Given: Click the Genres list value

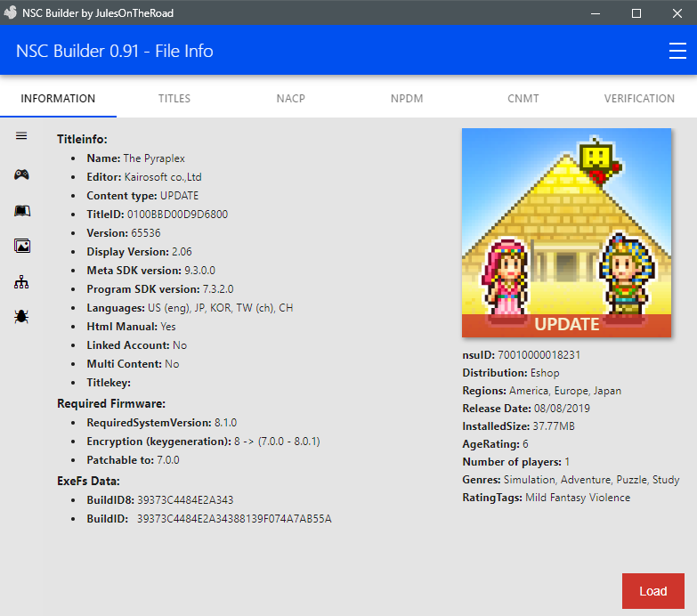Looking at the screenshot, I should point(591,479).
